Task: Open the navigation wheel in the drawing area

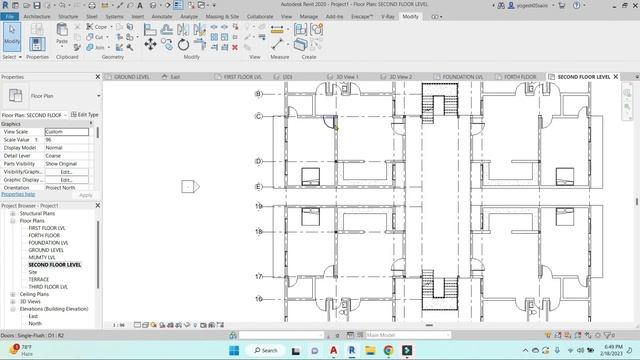Action: pyautogui.click(x=627, y=93)
